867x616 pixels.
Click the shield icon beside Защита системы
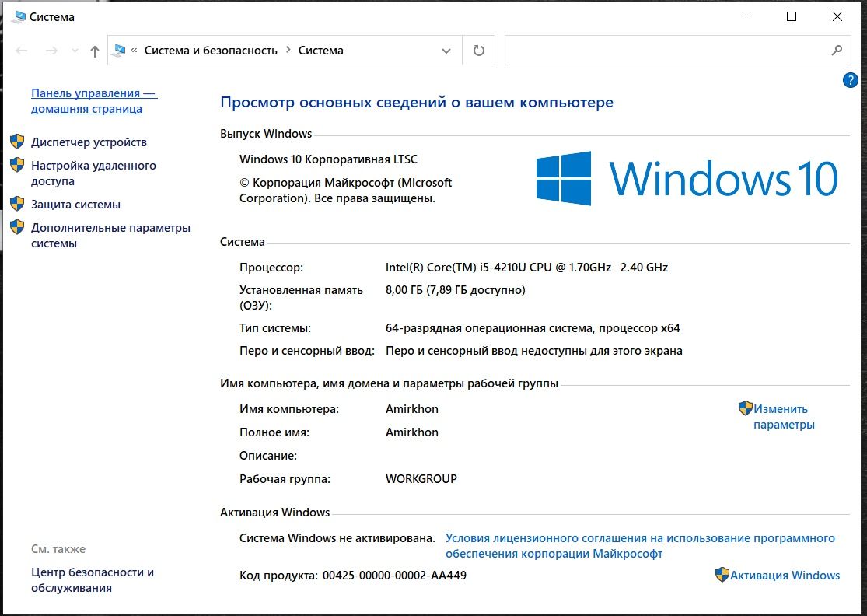pyautogui.click(x=17, y=204)
